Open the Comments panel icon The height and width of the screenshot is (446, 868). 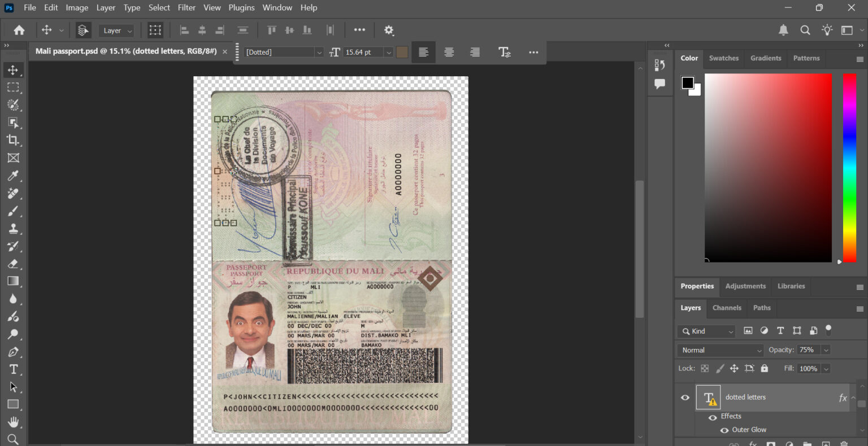click(x=659, y=84)
